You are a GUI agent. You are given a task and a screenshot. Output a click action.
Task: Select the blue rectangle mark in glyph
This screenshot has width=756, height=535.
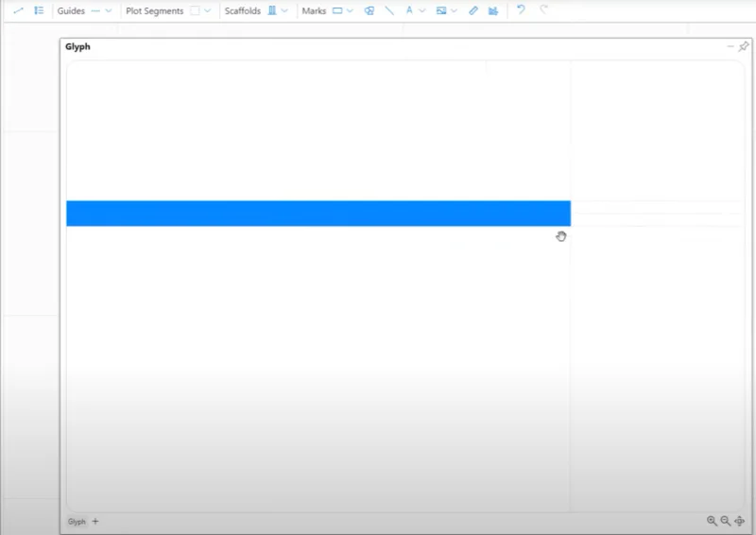pos(318,214)
